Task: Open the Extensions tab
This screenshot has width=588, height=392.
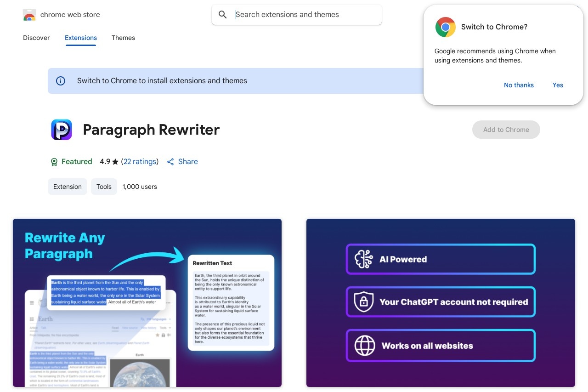Action: click(x=81, y=38)
